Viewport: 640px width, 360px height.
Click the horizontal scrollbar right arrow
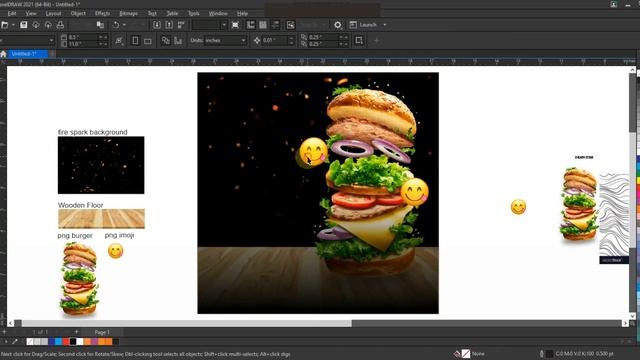(x=625, y=323)
